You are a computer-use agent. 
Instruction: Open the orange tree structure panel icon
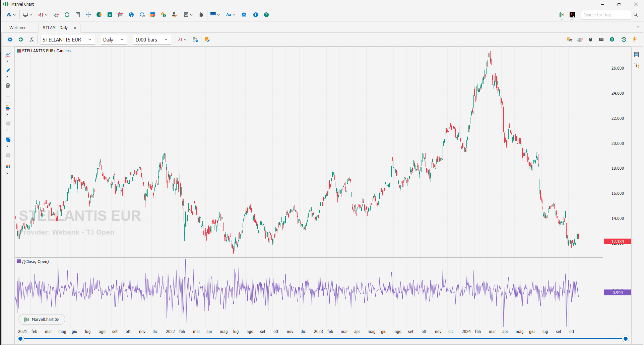(637, 66)
